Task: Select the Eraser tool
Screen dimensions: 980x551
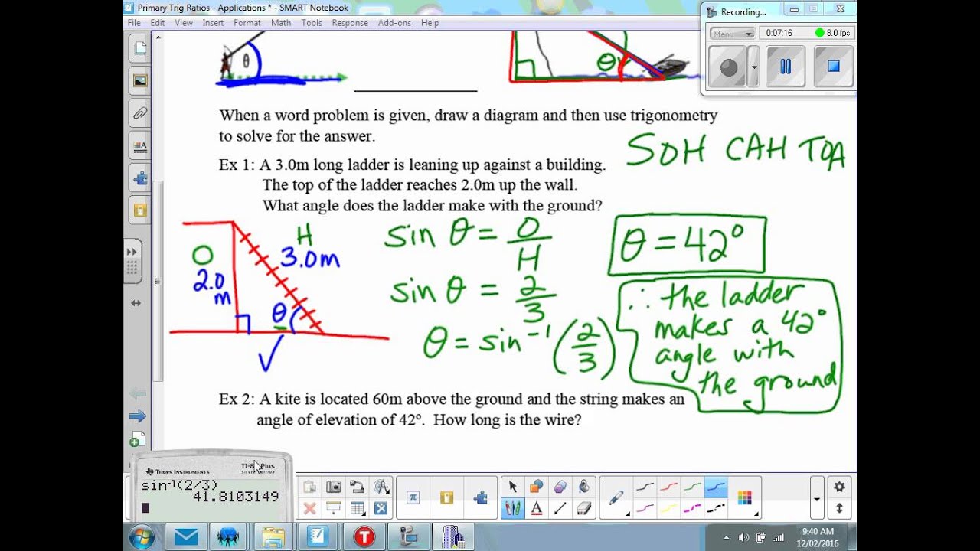Action: pos(584,508)
